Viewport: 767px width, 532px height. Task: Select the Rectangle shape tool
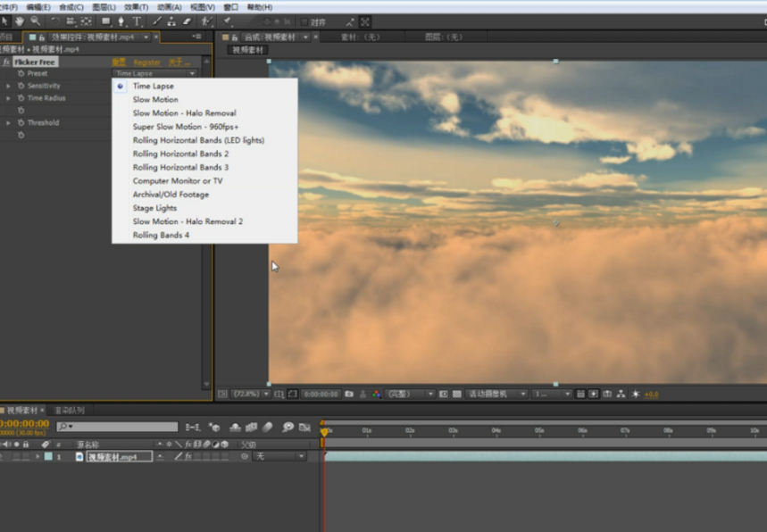click(105, 21)
